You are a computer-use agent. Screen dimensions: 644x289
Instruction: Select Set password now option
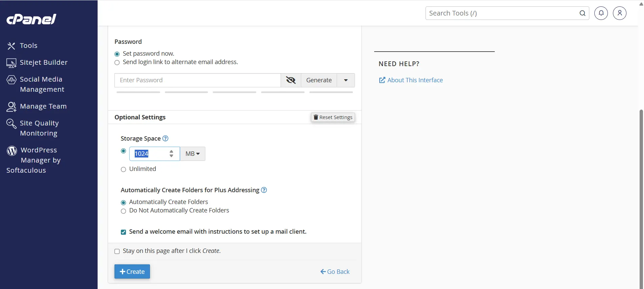click(x=117, y=54)
